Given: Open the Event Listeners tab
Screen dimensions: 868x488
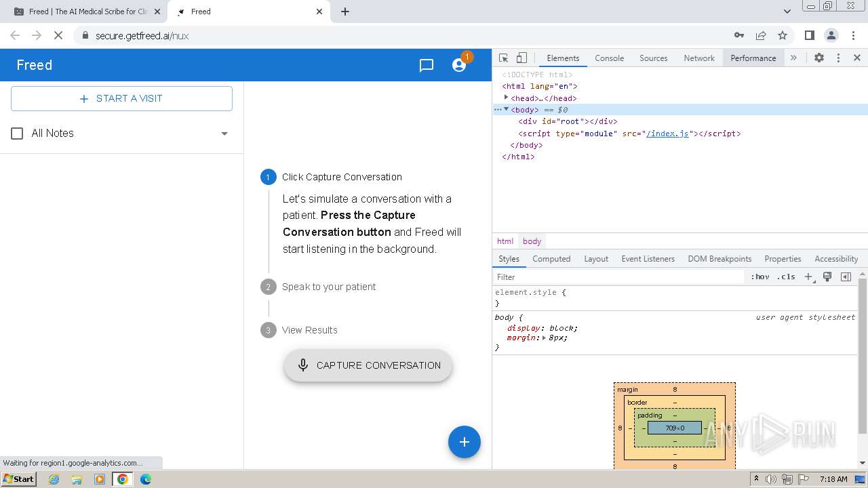Looking at the screenshot, I should click(648, 259).
